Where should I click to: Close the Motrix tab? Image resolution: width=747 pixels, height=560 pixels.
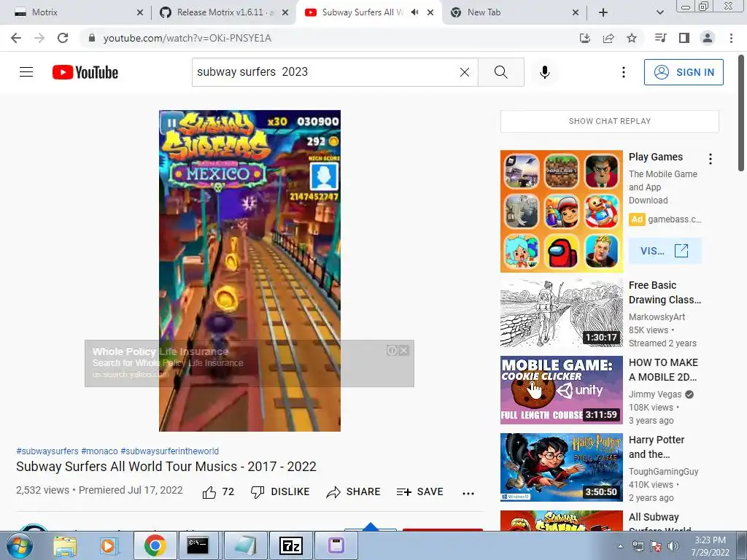(139, 12)
